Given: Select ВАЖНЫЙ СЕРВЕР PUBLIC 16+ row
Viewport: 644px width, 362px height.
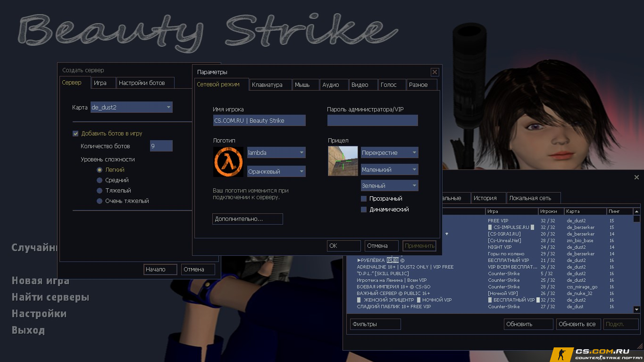Looking at the screenshot, I should pos(490,294).
